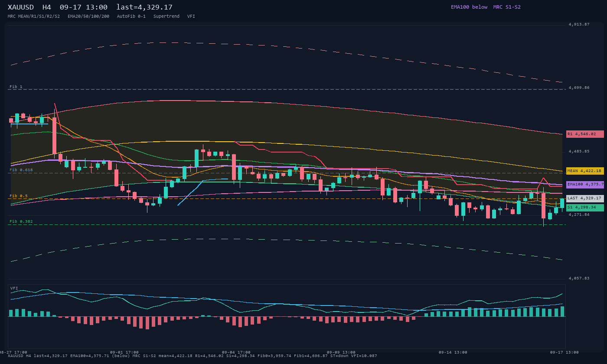Select the yellow 'MEAN 4,422.18' price tag
607x364 pixels.
coord(585,171)
